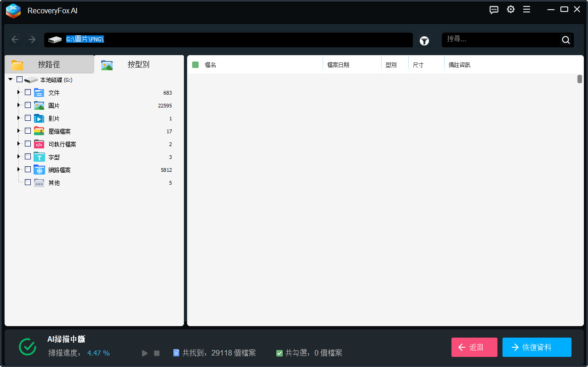Viewport: 588px width, 367px height.
Task: Collapse the 本地磁碟 (G:) tree node
Action: tap(10, 79)
